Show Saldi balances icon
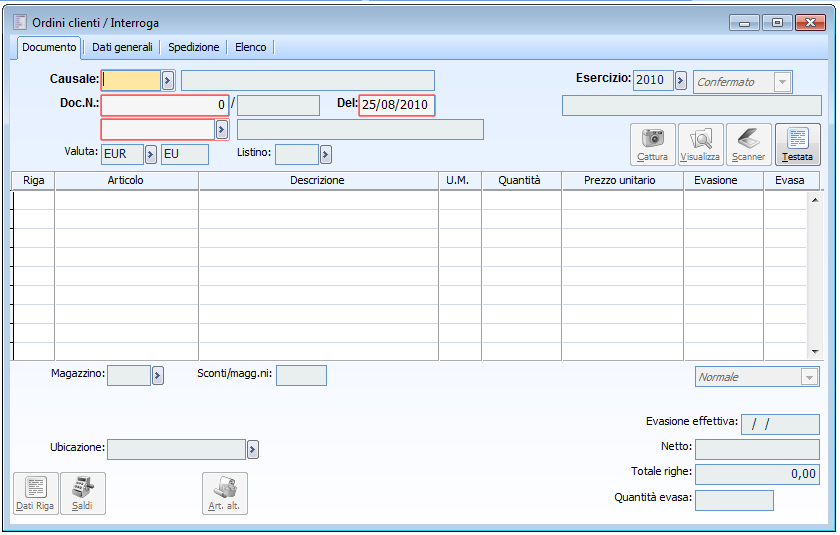This screenshot has height=535, width=840. click(83, 493)
